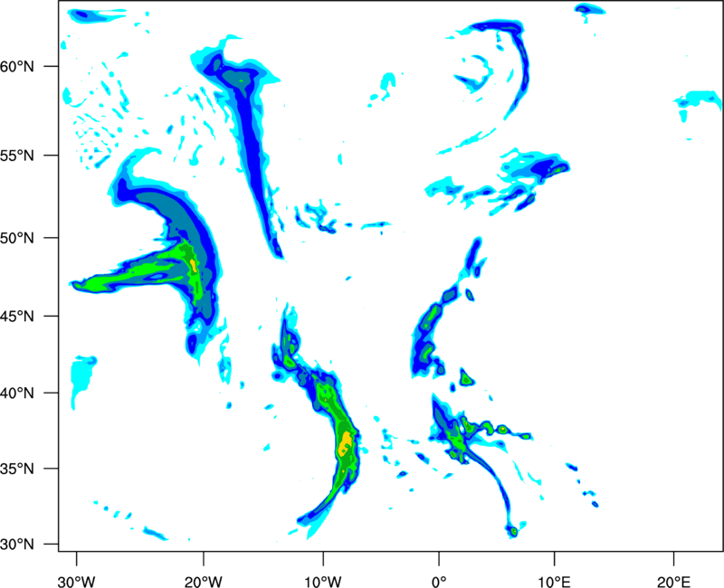724x588 pixels.
Task: Click the 35°N latitude label
Action: point(17,469)
